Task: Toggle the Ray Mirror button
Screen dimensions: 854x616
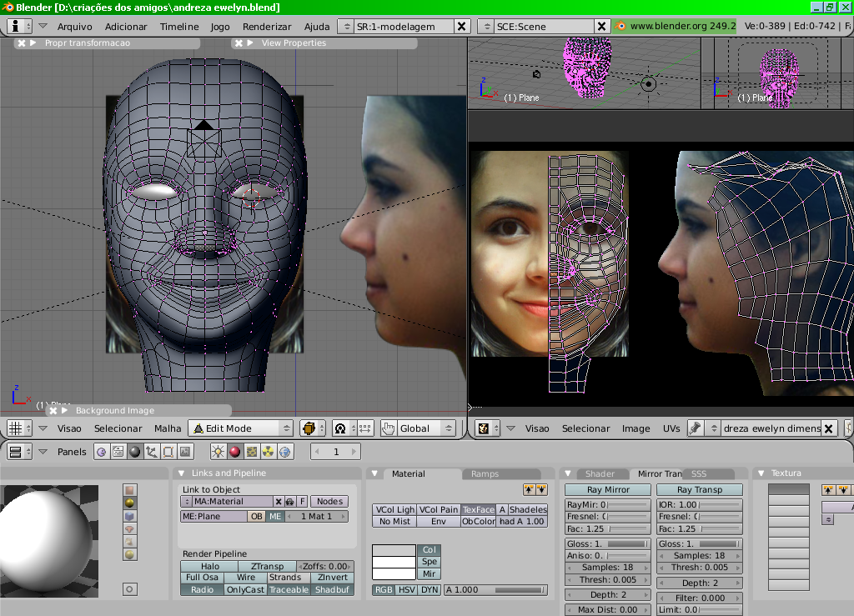Action: [608, 490]
